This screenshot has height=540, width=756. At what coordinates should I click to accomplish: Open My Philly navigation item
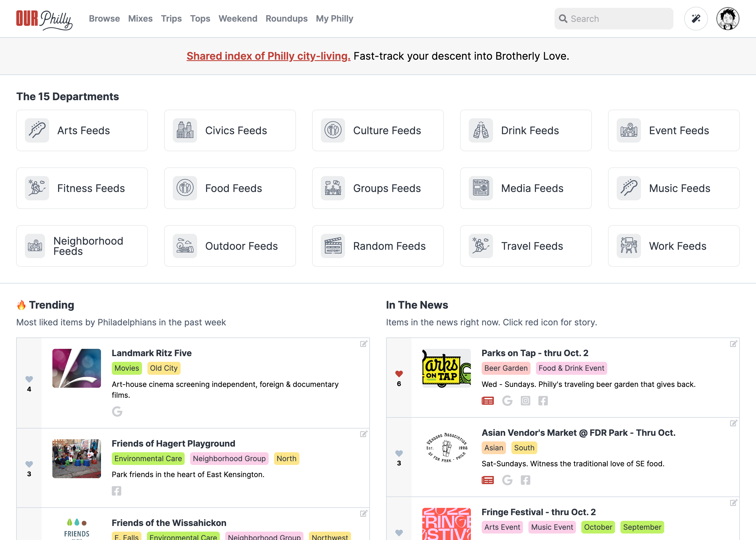point(335,19)
